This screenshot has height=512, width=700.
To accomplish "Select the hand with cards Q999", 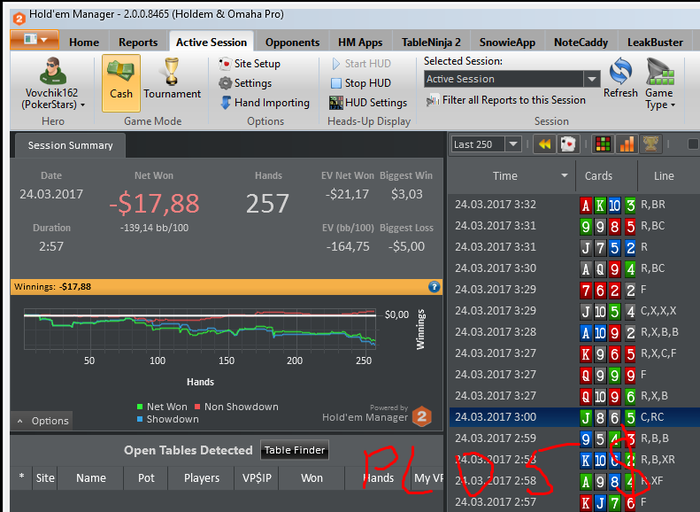I will coord(574,375).
